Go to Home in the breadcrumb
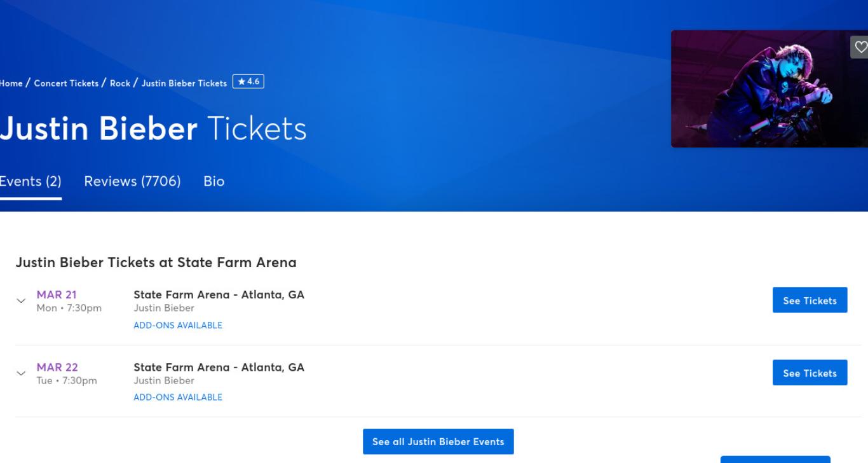The image size is (868, 463). (x=11, y=83)
